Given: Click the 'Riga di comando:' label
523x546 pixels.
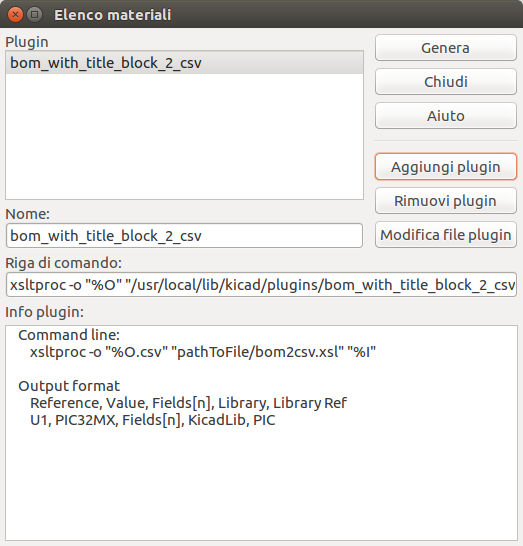Looking at the screenshot, I should click(63, 263).
